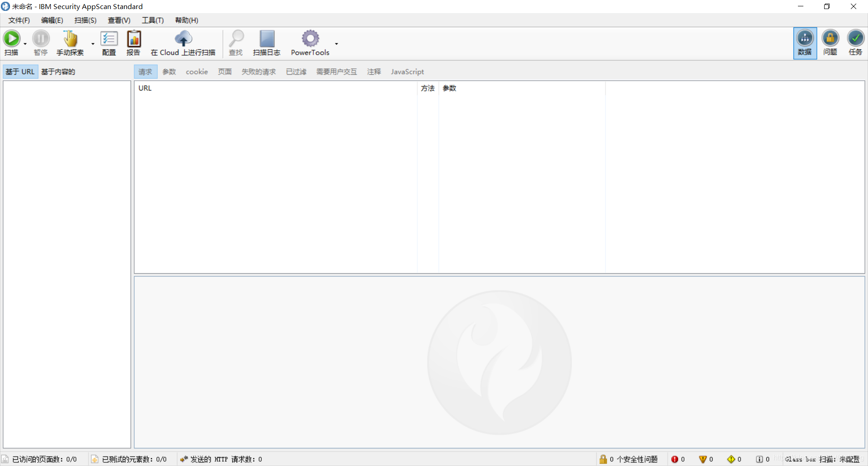Switch to 问题 issues view
The width and height of the screenshot is (868, 466).
830,43
